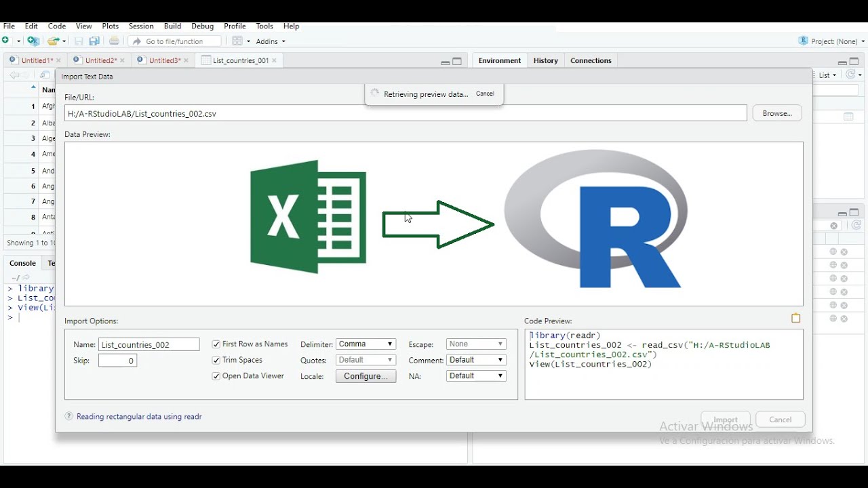Screen dimensions: 868x488
Task: Close the Untitled1 tab
Action: 58,60
